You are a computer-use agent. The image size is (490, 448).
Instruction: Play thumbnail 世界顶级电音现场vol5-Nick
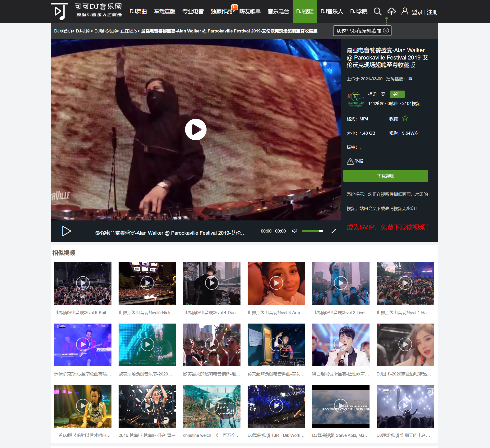point(147,283)
